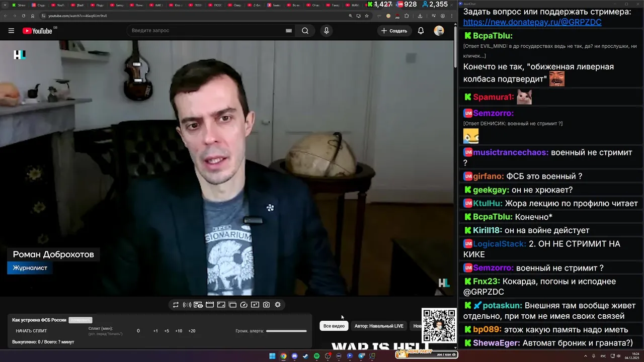The height and width of the screenshot is (362, 644).
Task: Click the clapperboard icon below the player
Action: click(x=210, y=305)
